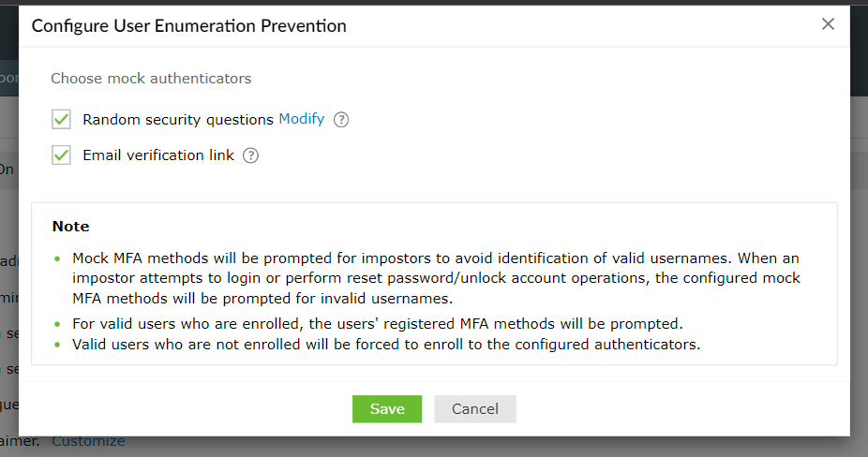The image size is (868, 457).
Task: Open the Customize link behind the dialog
Action: (x=88, y=442)
